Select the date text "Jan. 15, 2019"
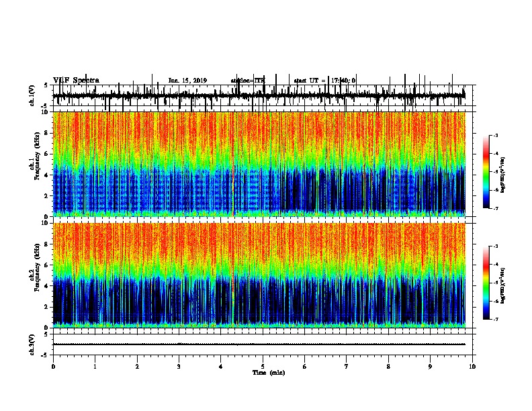Viewport: 532px width, 411px height. (x=187, y=81)
